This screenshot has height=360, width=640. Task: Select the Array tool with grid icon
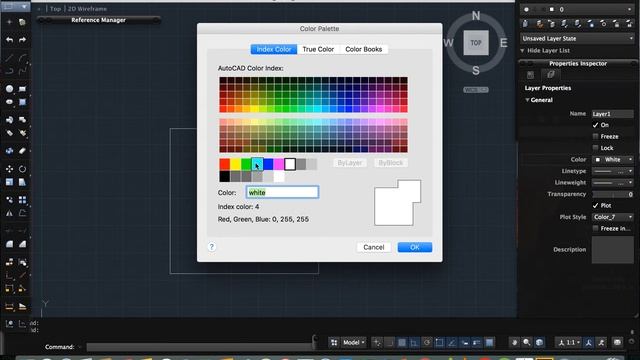22,200
